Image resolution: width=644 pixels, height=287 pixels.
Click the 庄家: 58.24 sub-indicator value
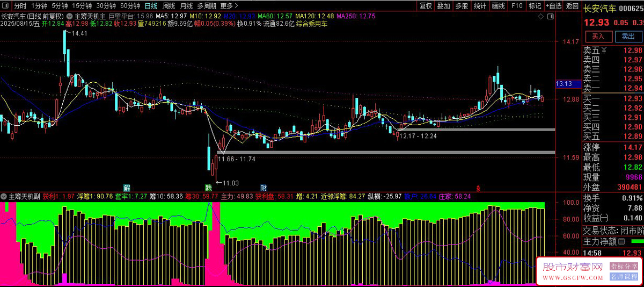(455, 196)
